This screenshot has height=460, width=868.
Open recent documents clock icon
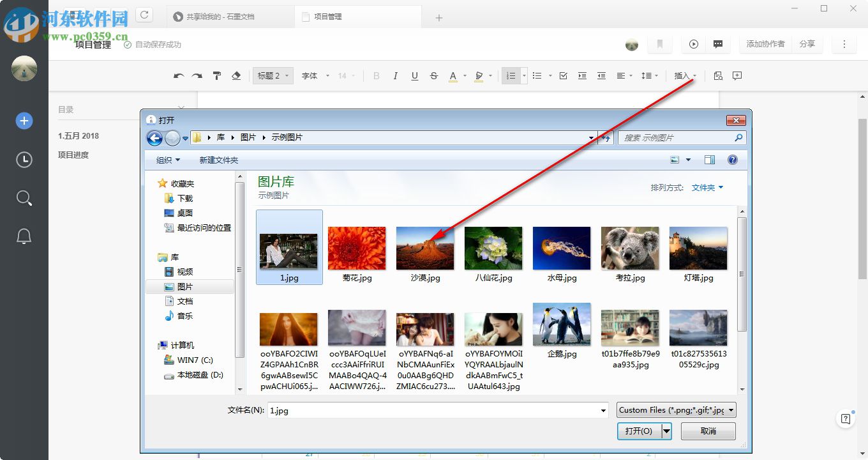point(24,160)
